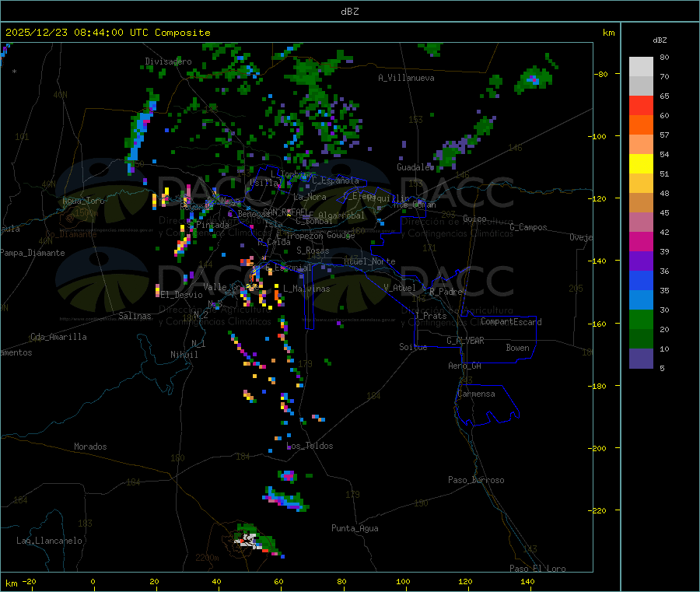700x592 pixels.
Task: Click the Algarrobal map label
Action: pyautogui.click(x=341, y=215)
